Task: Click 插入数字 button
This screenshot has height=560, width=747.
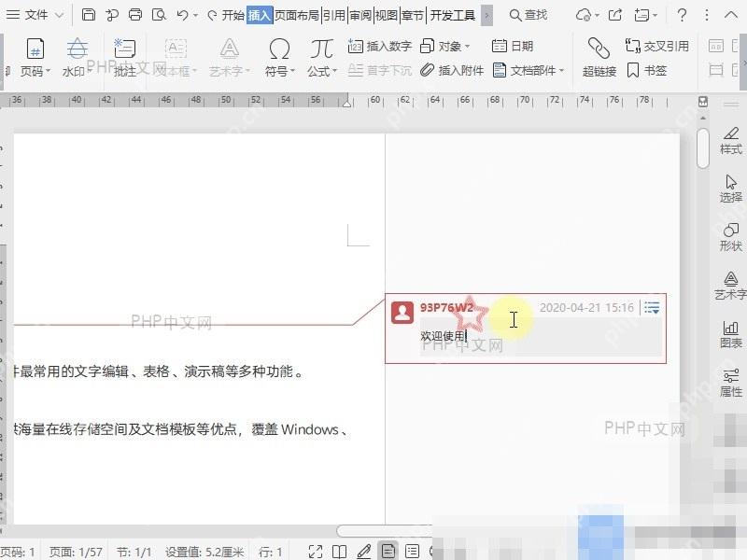Action: [x=380, y=46]
